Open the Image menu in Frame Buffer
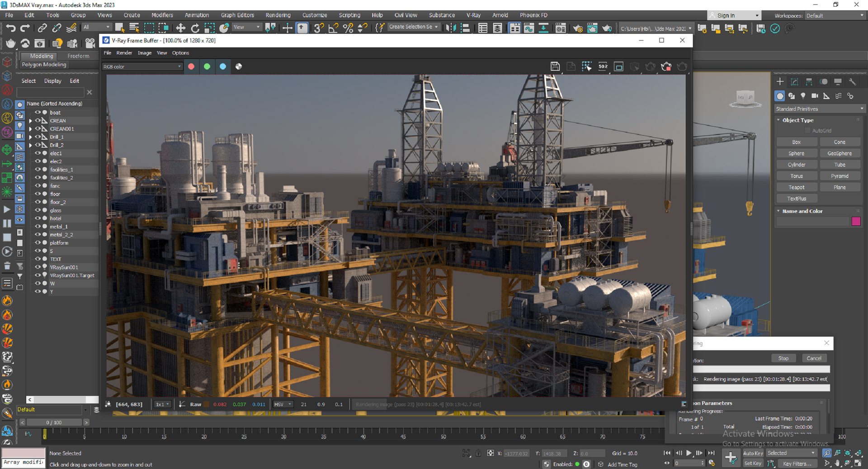Image resolution: width=868 pixels, height=469 pixels. [x=144, y=53]
